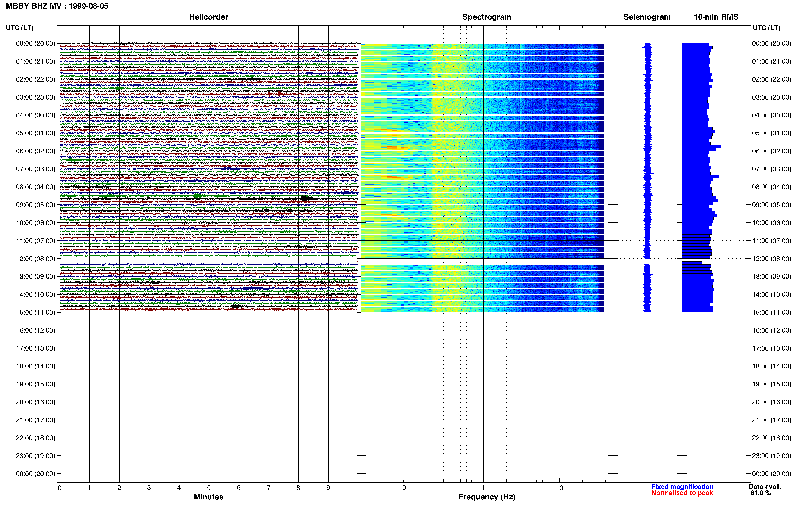Screen dimensions: 812x508
Task: Click right time label 14:00 (10:00)
Action: point(772,295)
